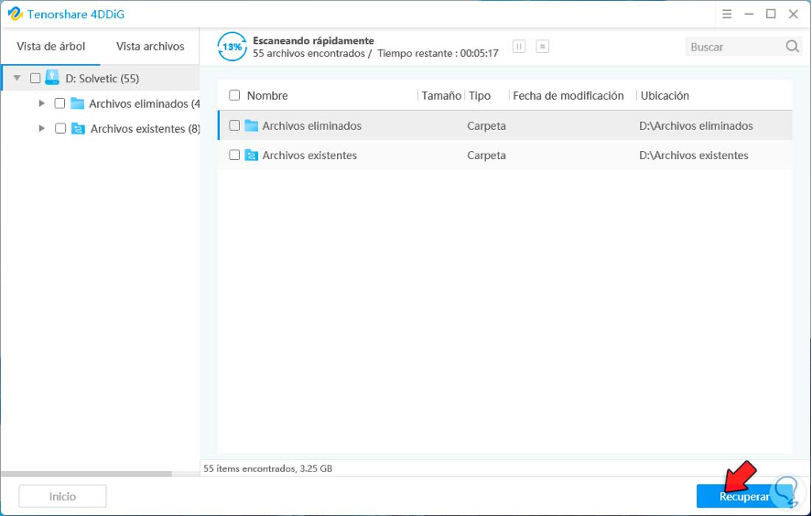
Task: Check Archivos existentes checkbox in tree
Action: [x=60, y=128]
